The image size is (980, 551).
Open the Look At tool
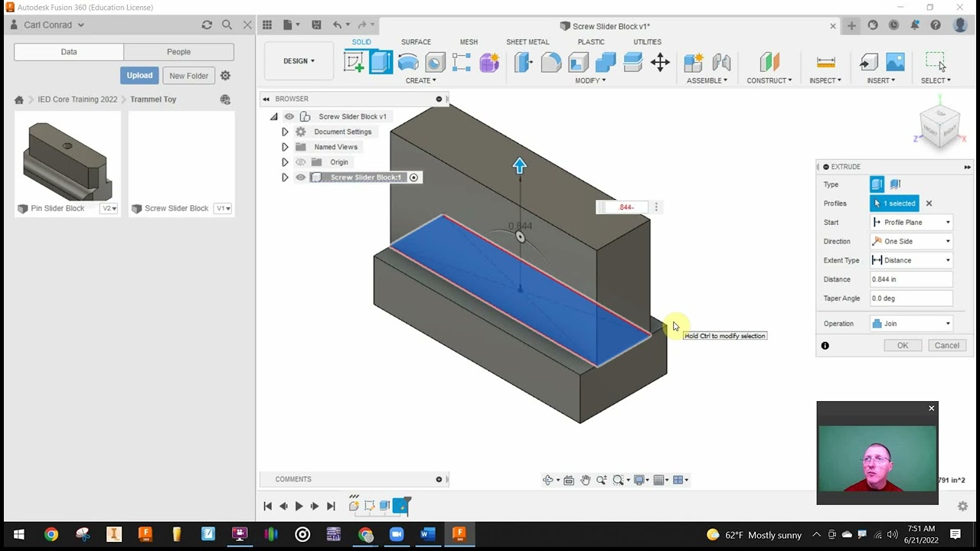(x=569, y=480)
